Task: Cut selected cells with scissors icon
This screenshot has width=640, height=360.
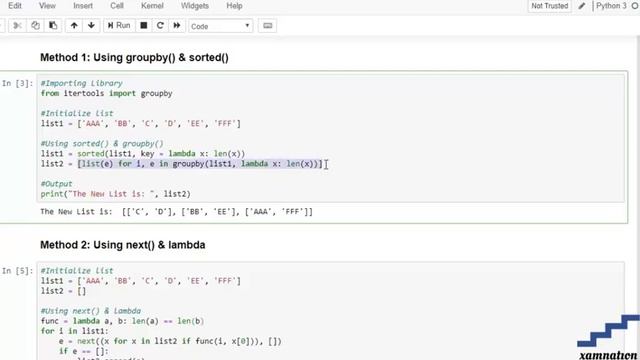Action: (x=17, y=26)
